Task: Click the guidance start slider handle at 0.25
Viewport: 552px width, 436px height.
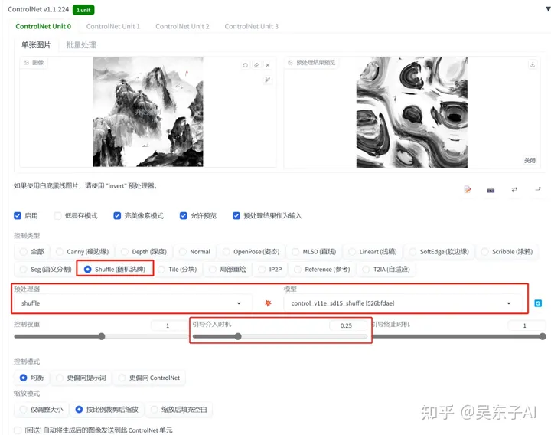Action: tap(238, 336)
